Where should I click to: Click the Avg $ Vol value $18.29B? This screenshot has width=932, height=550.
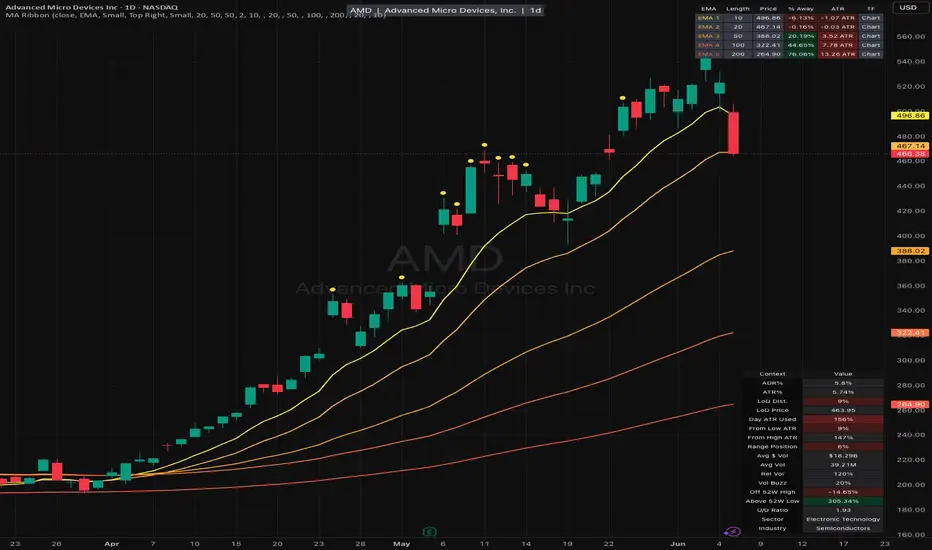coord(843,455)
